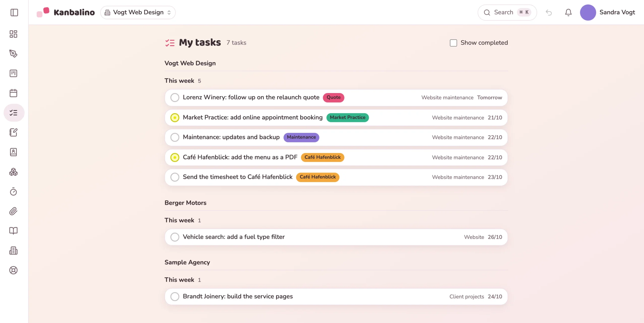
Task: Open the pen nib design icon
Action: 13,54
